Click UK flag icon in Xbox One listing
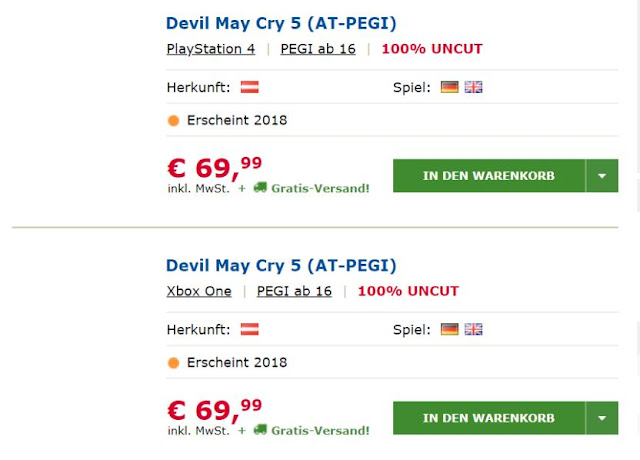The image size is (640, 460). pos(473,329)
